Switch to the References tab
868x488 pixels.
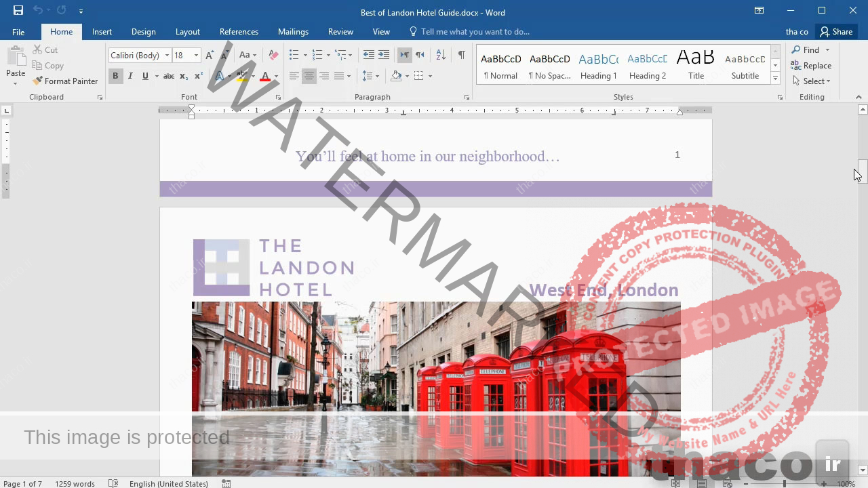239,32
